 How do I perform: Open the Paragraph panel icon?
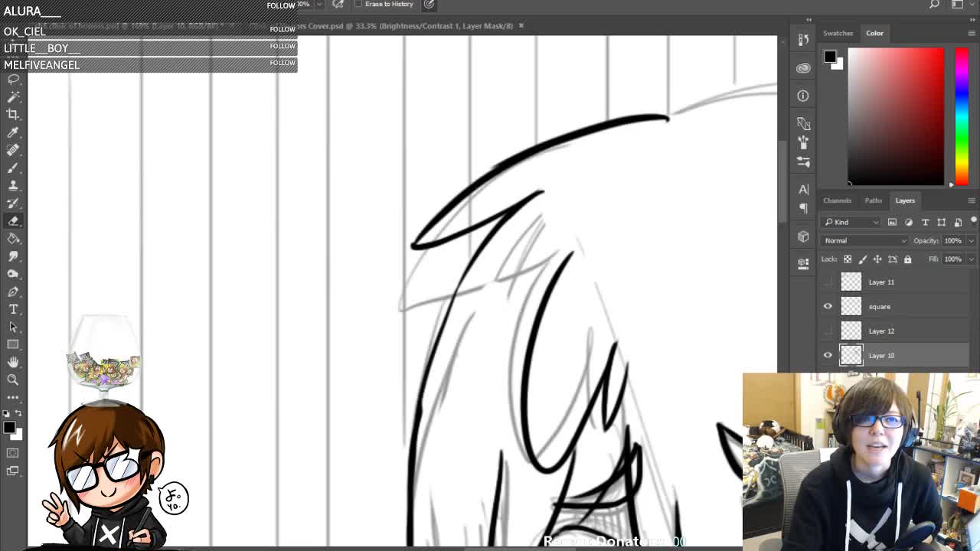pyautogui.click(x=803, y=207)
